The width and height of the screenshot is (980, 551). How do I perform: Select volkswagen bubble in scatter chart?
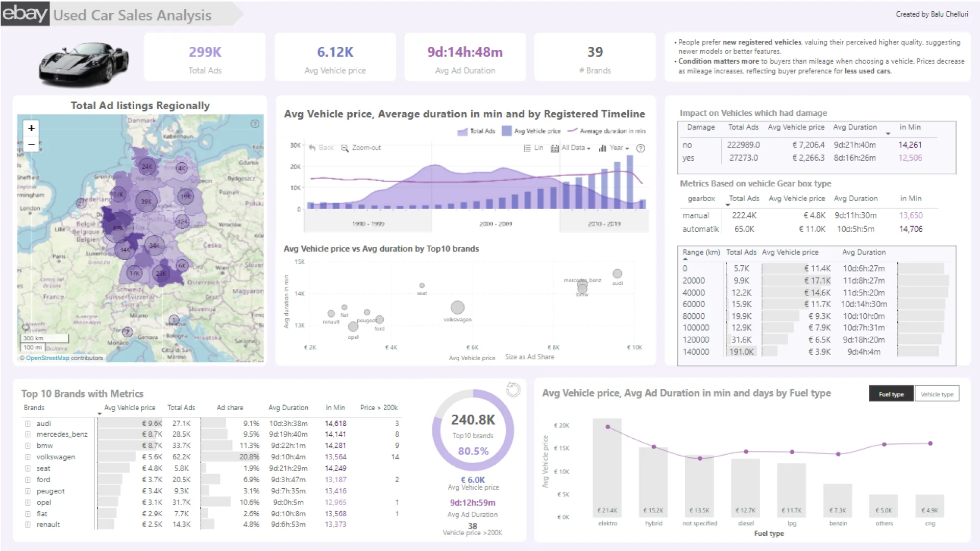tap(457, 308)
